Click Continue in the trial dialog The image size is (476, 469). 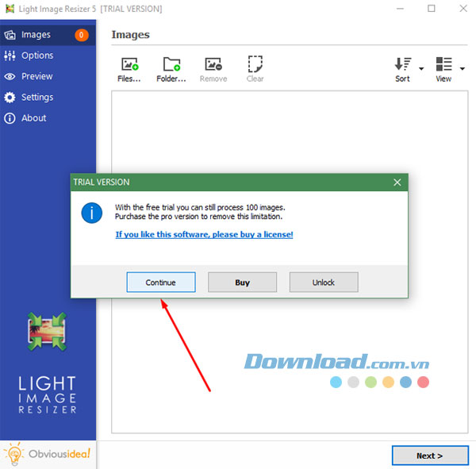click(x=161, y=283)
